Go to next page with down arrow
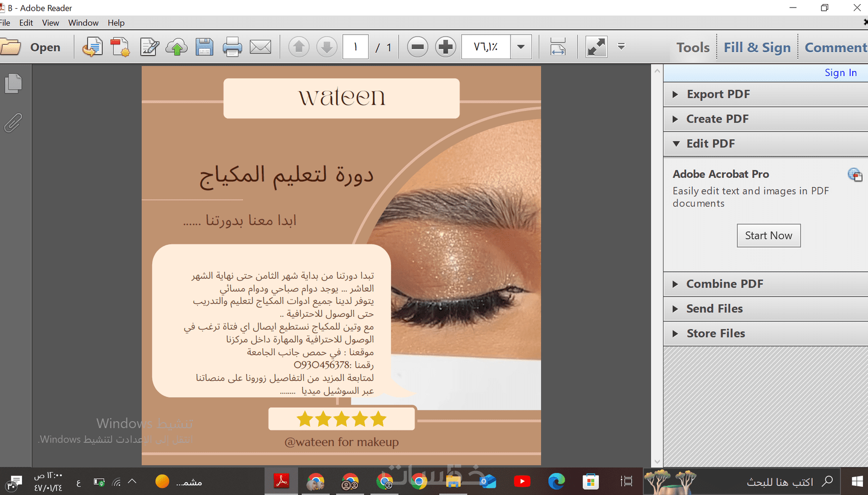The height and width of the screenshot is (495, 868). (x=327, y=47)
